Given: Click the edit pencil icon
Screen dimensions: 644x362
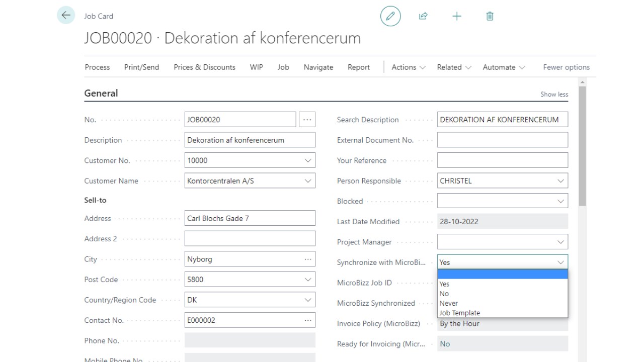Looking at the screenshot, I should coord(390,16).
